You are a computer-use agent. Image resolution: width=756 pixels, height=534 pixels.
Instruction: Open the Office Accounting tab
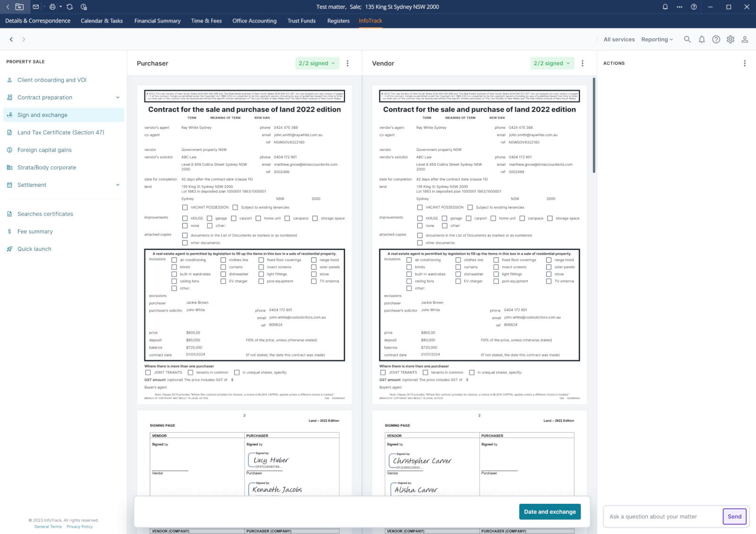tap(254, 21)
